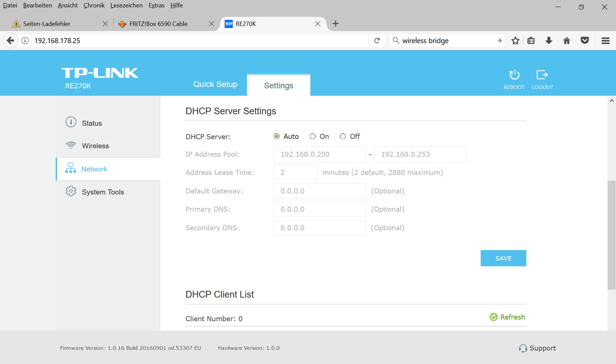
Task: Turn DHCP Server Off
Action: pyautogui.click(x=343, y=136)
